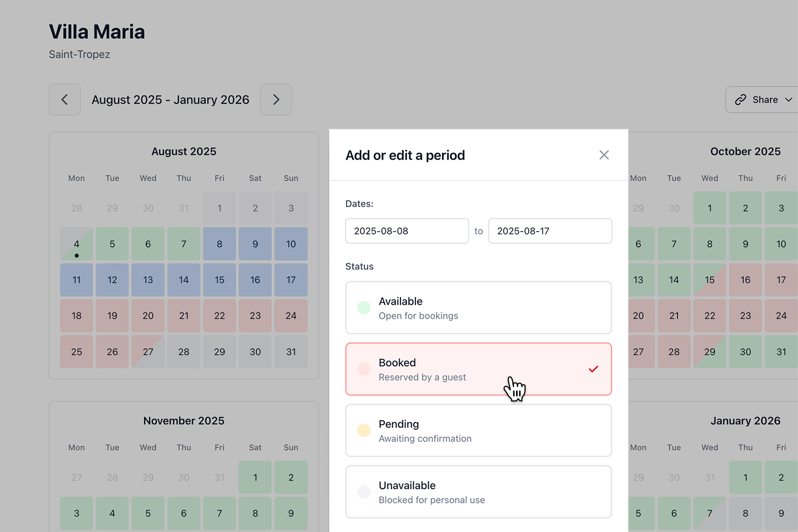This screenshot has width=798, height=532.
Task: Edit the end date field 2025-08-17
Action: (550, 231)
